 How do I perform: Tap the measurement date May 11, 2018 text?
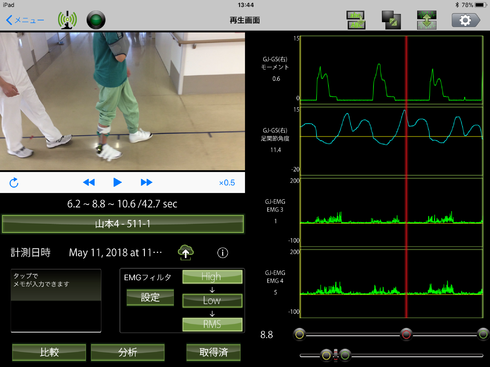pos(115,253)
